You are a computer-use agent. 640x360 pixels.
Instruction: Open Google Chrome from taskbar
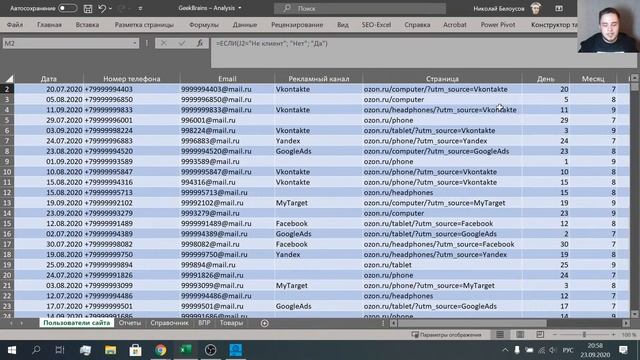click(x=160, y=350)
